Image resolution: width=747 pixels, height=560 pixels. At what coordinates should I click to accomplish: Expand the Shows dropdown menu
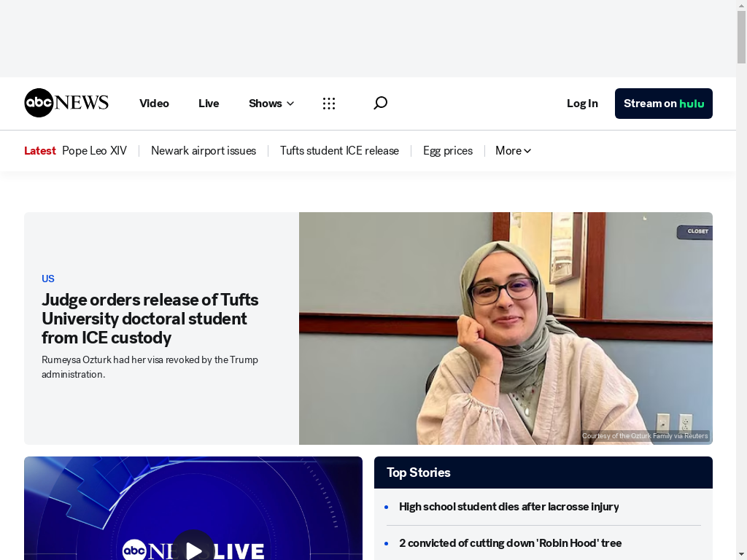tap(271, 104)
